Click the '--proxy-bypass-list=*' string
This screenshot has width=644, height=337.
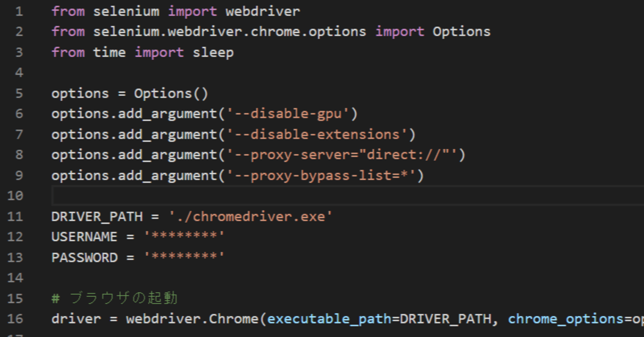pos(321,176)
